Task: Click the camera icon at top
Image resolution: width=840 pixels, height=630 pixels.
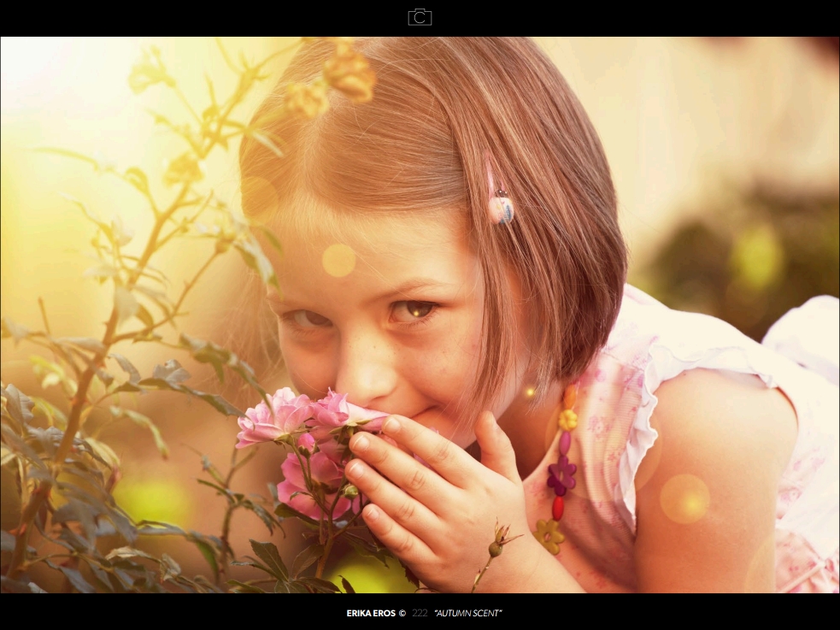Action: tap(420, 17)
